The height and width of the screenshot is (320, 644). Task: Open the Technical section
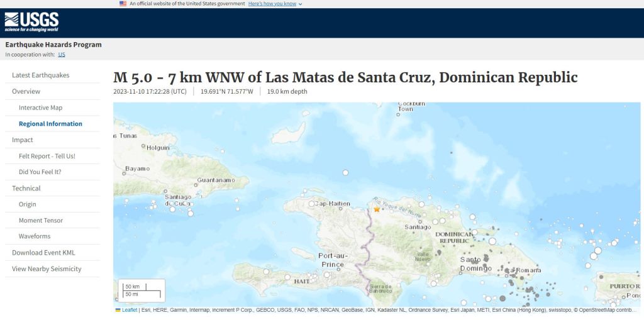[26, 188]
